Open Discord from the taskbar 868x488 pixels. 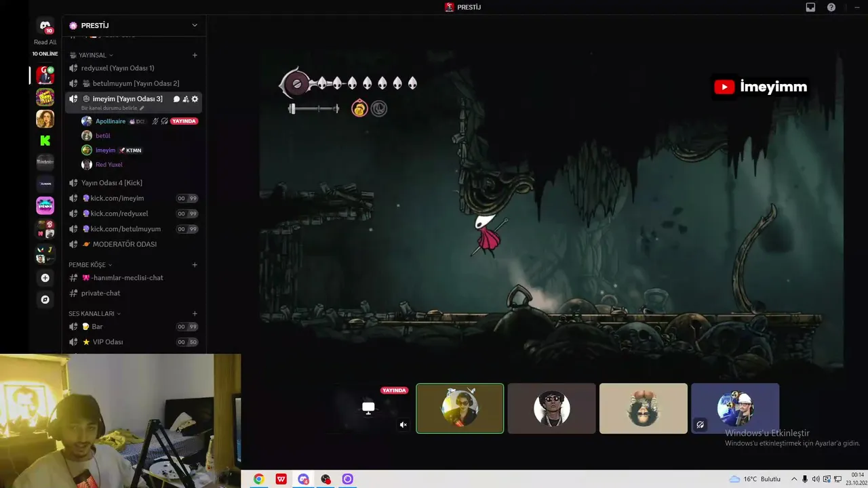pos(303,479)
